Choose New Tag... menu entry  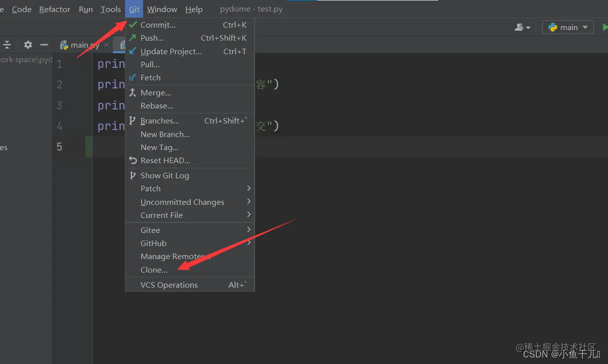coord(190,147)
